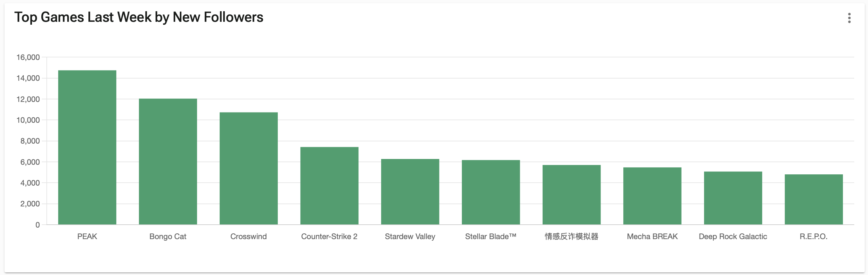Click the Stardew Valley bar
868x275 pixels.
click(x=410, y=191)
